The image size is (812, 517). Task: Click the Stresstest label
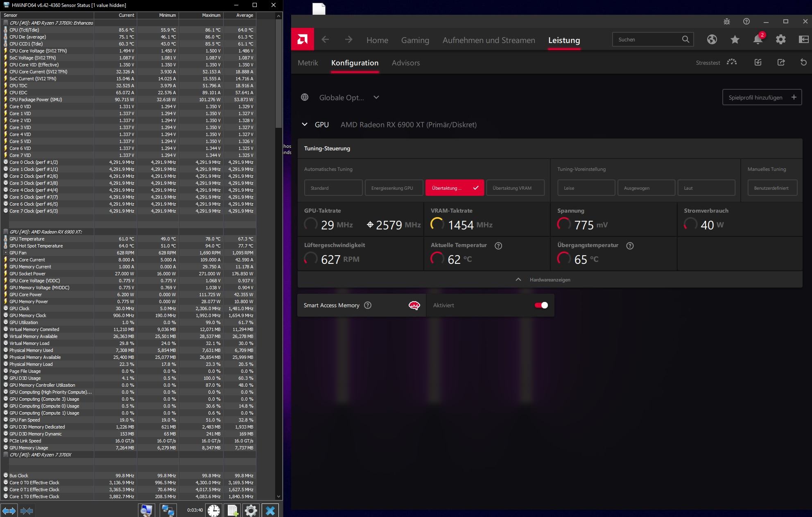(708, 63)
